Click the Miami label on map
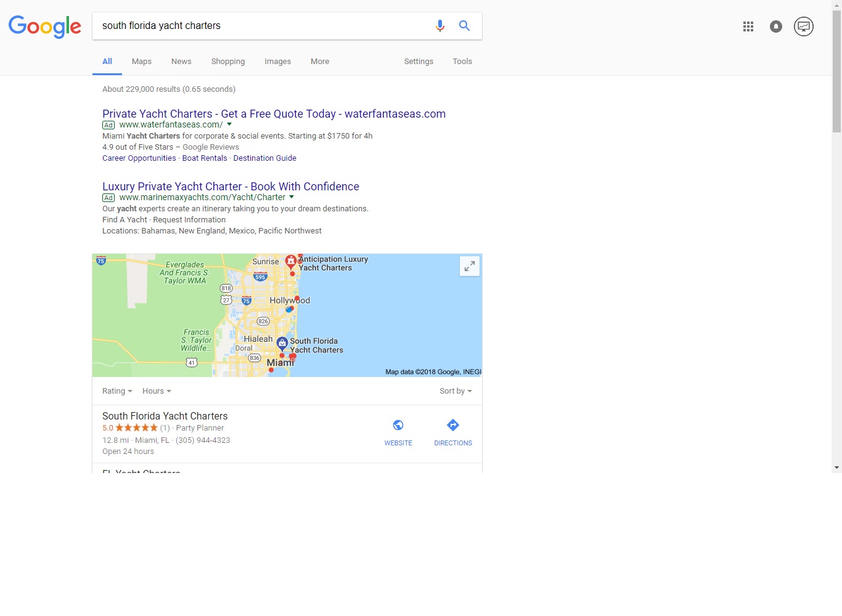 280,363
